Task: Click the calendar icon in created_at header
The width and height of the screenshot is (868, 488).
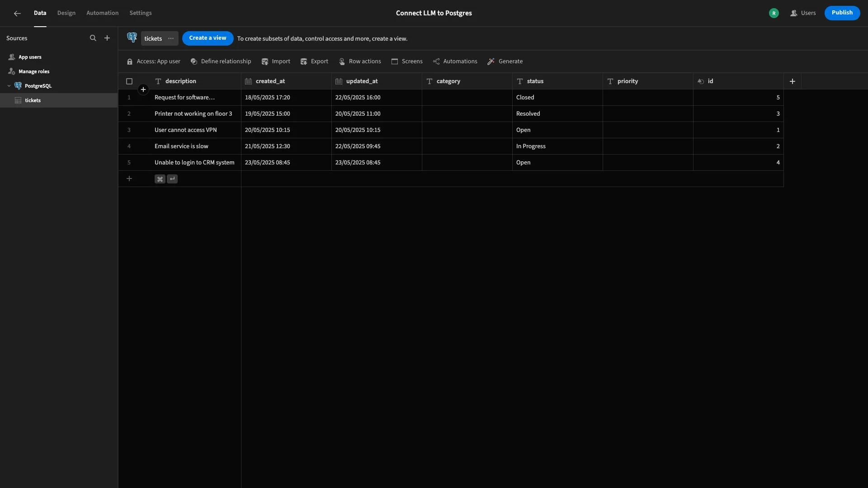Action: (x=248, y=81)
